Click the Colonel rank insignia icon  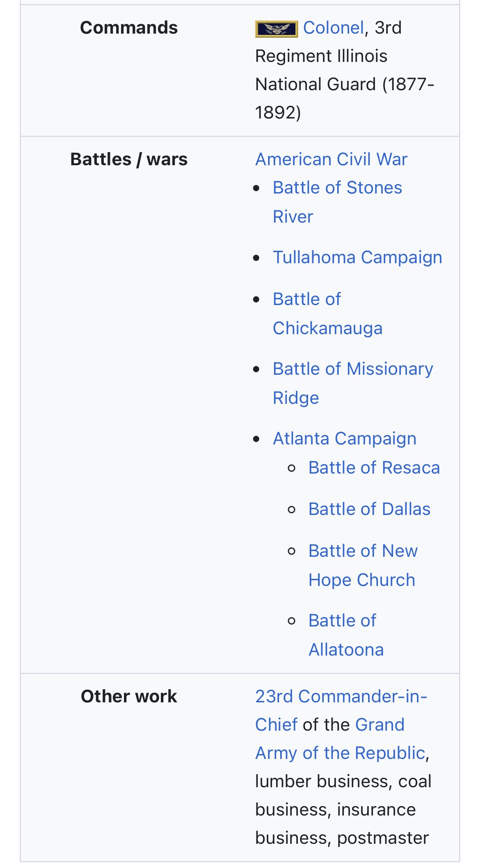pyautogui.click(x=276, y=29)
